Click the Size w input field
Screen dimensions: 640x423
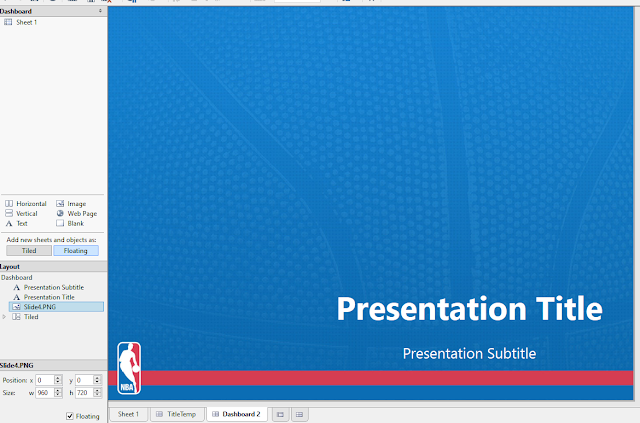tap(45, 393)
